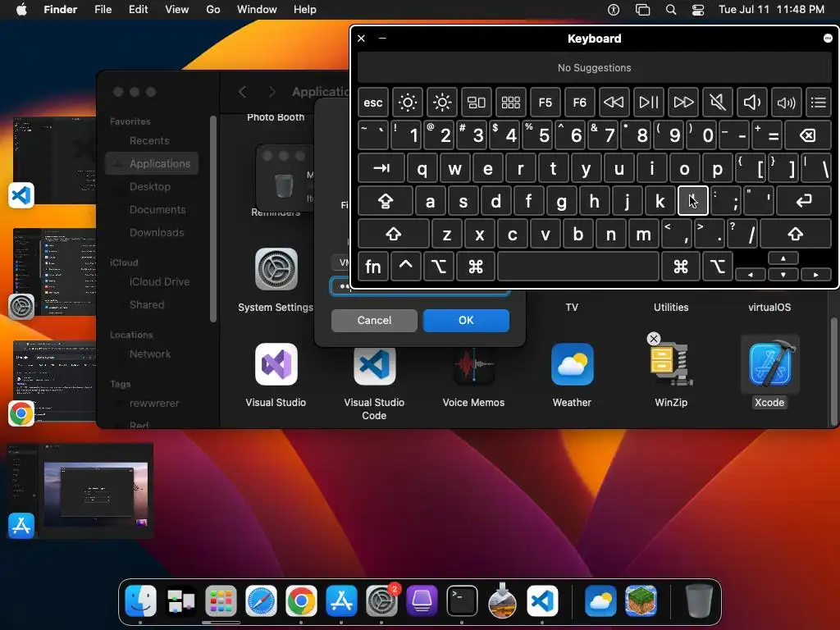Viewport: 840px width, 630px height.
Task: Open Keyboard viewer options menu button
Action: coord(828,38)
